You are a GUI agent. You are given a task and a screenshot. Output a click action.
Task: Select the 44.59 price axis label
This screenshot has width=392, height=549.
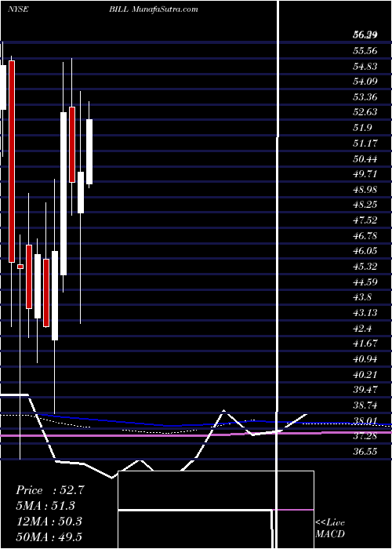(365, 282)
